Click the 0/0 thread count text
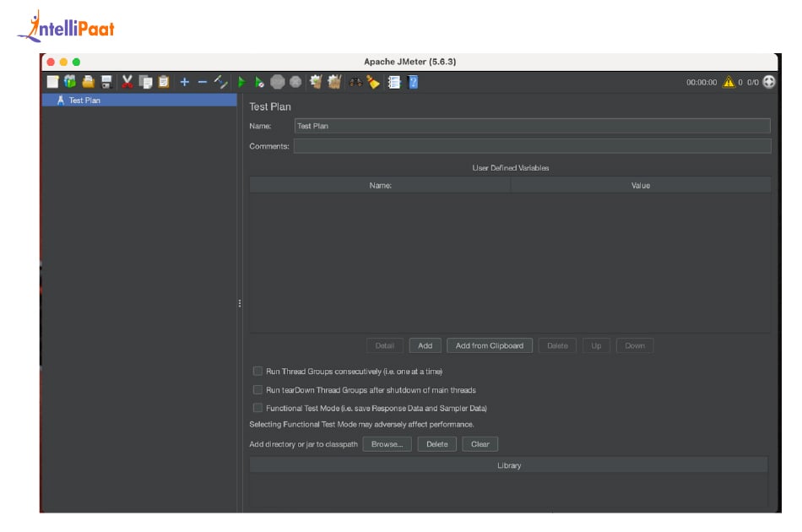802x532 pixels. tap(752, 83)
